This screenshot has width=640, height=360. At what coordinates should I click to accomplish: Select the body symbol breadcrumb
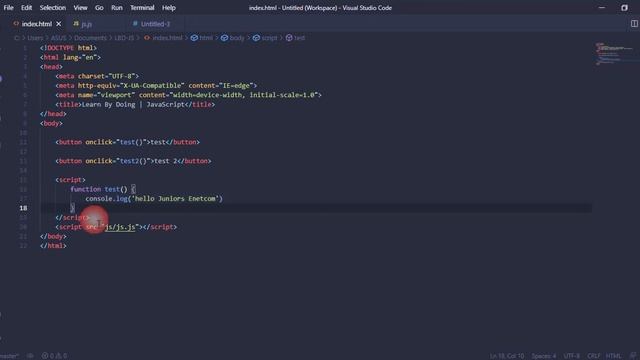tap(237, 38)
